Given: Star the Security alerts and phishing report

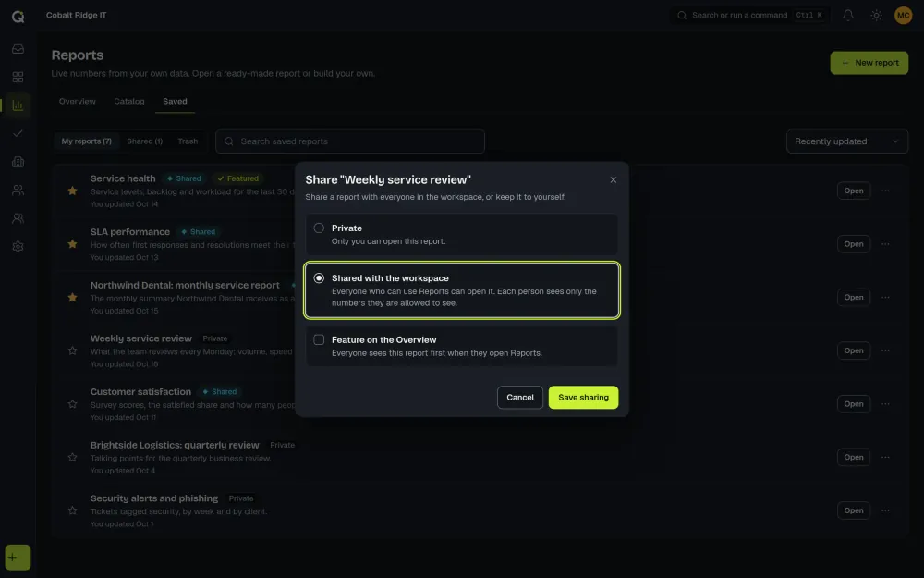Looking at the screenshot, I should [72, 510].
